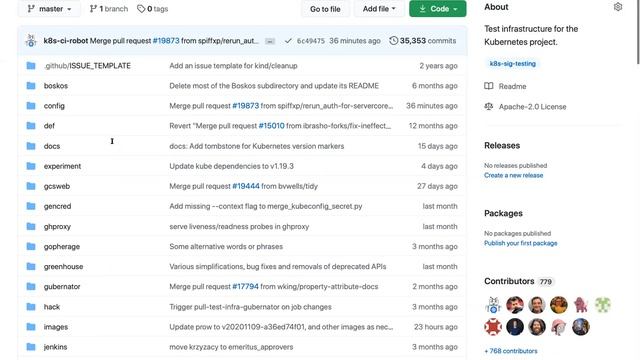
Task: Open the Contributors 779 heading
Action: [x=519, y=281]
